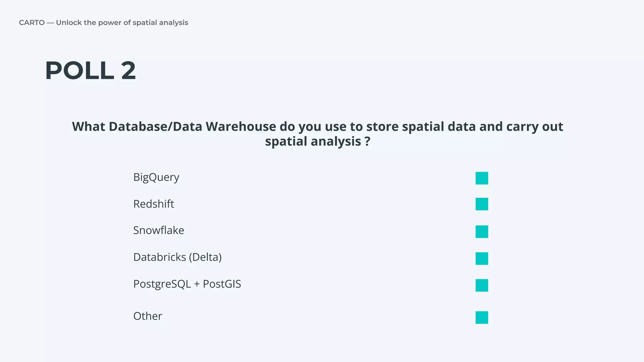644x362 pixels.
Task: Click the poll question about Database/Data Warehouse
Action: click(318, 134)
